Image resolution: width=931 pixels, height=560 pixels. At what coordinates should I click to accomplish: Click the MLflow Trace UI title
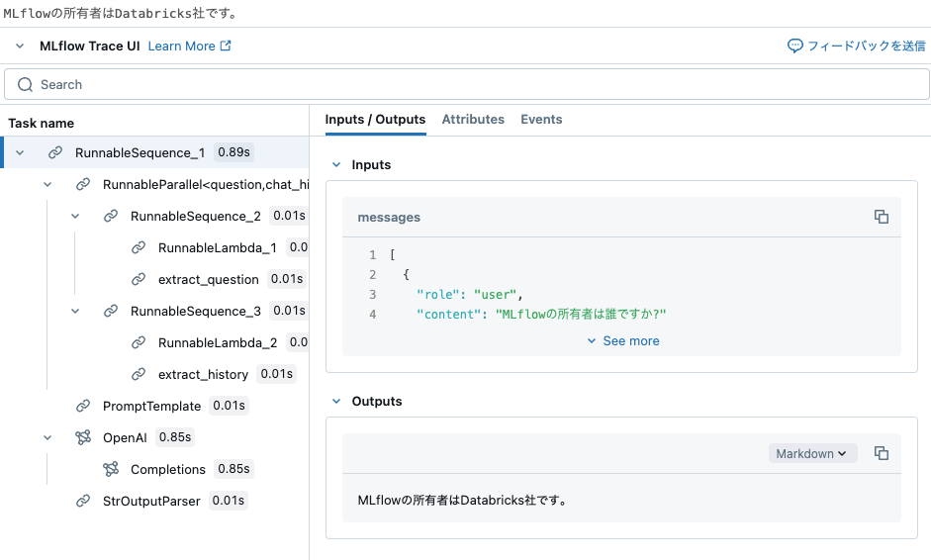click(90, 46)
